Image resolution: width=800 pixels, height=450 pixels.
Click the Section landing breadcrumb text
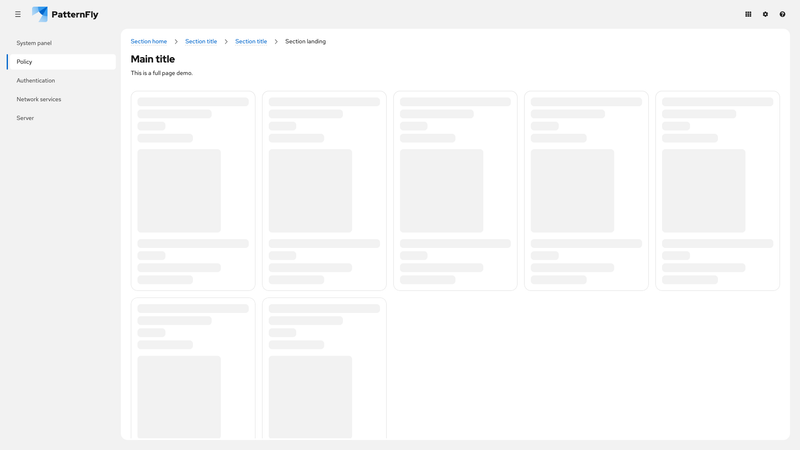pyautogui.click(x=305, y=41)
